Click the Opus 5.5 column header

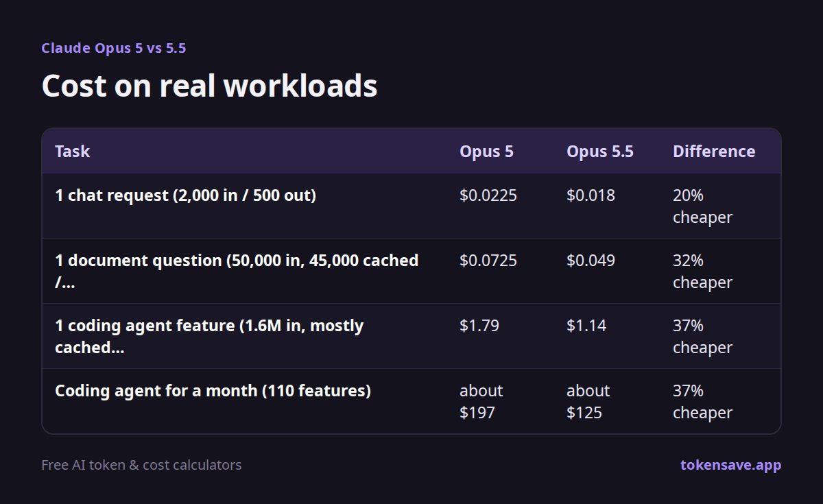tap(600, 151)
